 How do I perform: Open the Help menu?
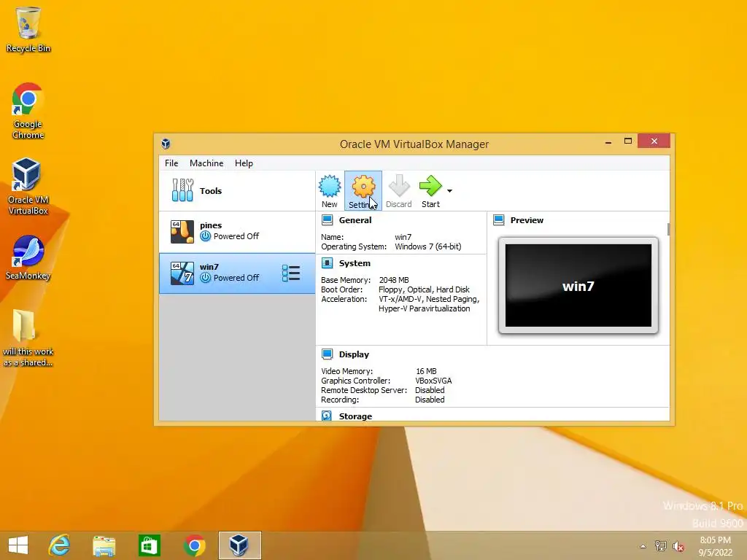[244, 163]
